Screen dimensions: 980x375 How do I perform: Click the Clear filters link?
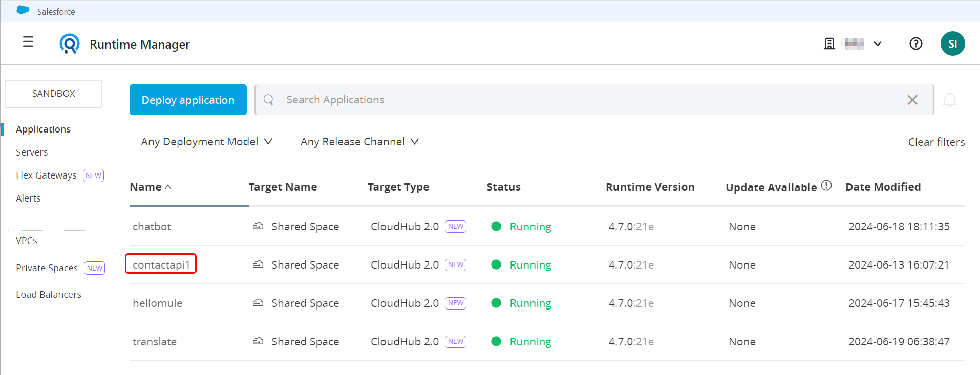[936, 142]
